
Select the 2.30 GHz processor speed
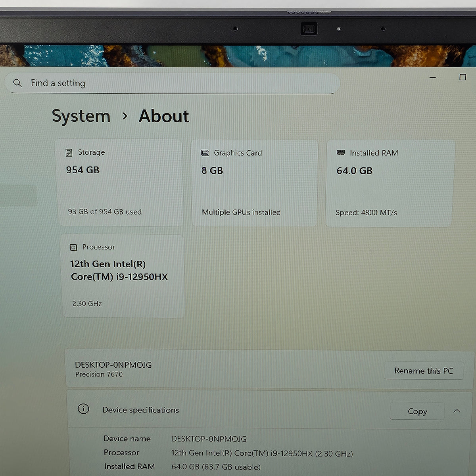[87, 304]
